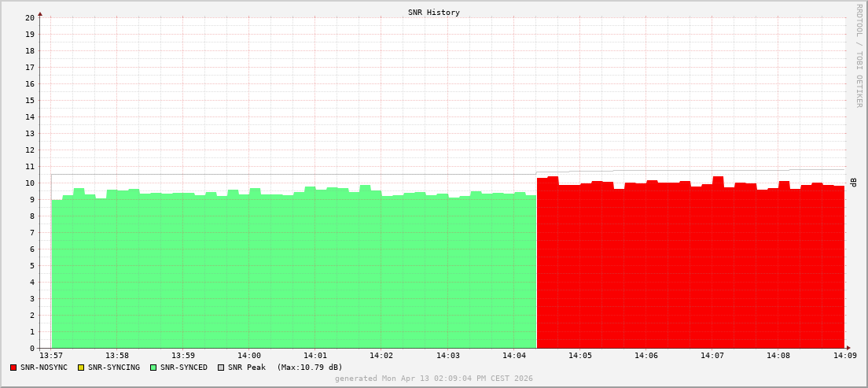Click the red SNR-NOSYNC legend swatch

(x=13, y=368)
